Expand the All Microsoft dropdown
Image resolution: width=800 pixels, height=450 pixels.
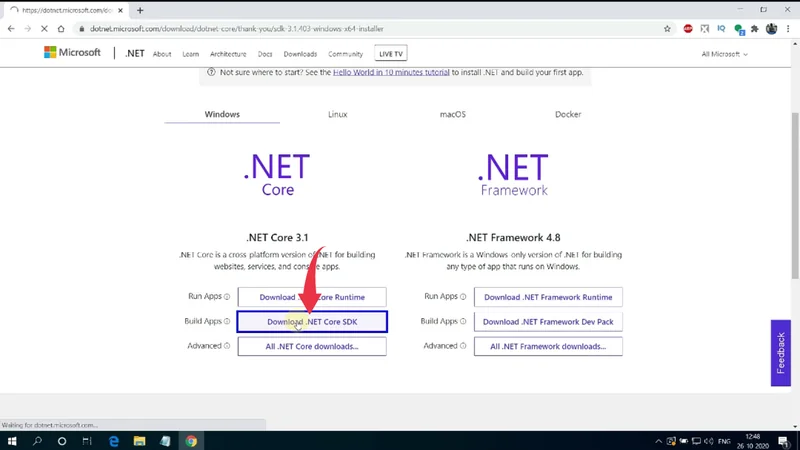[724, 54]
